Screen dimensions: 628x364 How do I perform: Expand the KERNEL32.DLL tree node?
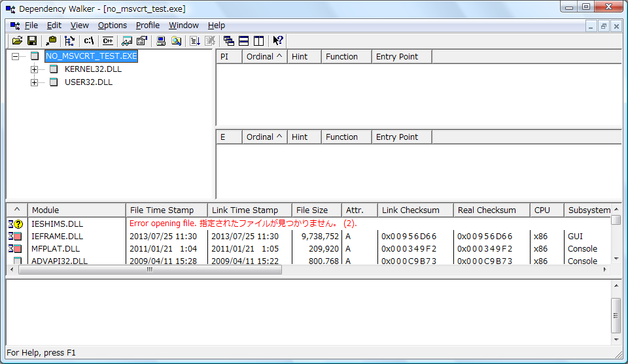click(x=35, y=70)
